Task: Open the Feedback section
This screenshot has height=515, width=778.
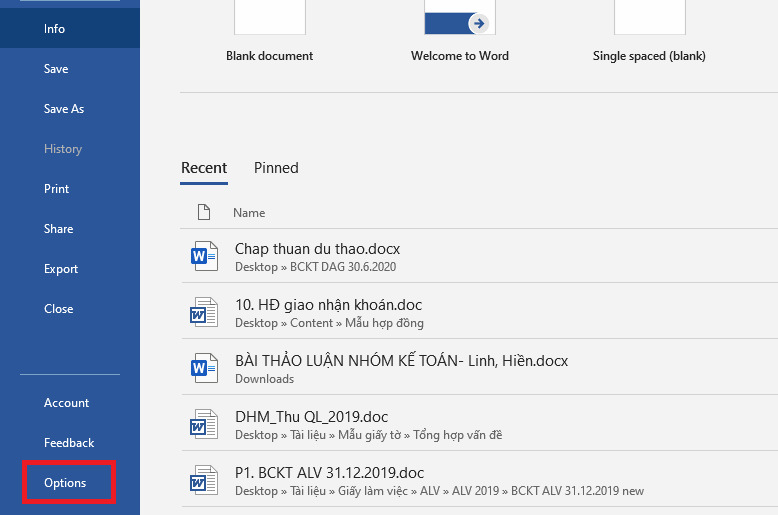Action: (69, 443)
